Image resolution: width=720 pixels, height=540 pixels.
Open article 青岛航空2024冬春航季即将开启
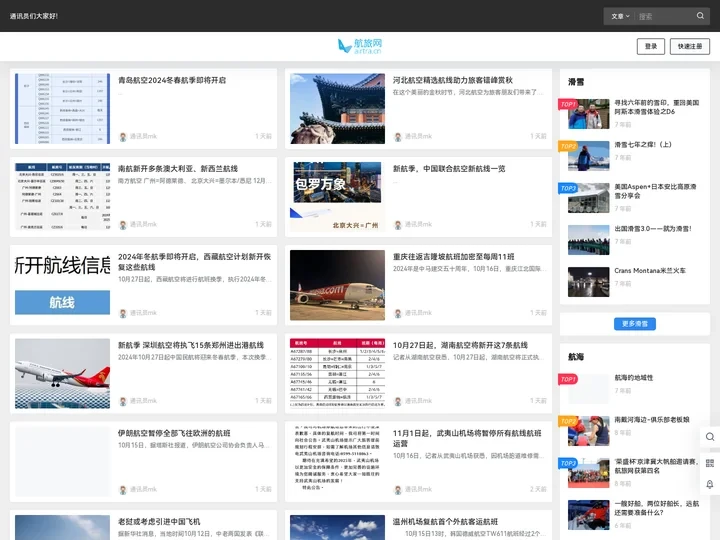pos(172,80)
